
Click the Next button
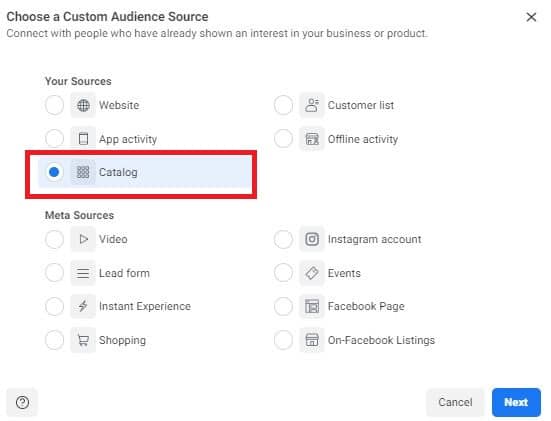pos(516,402)
